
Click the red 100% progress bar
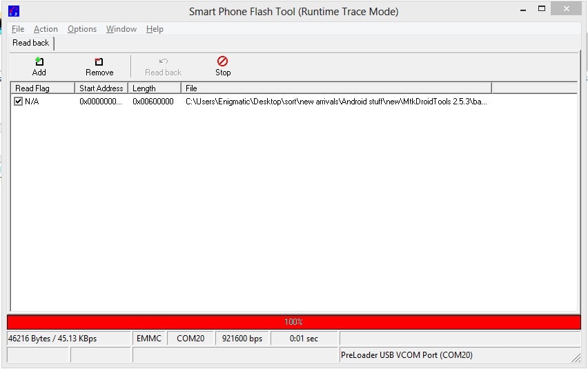(x=293, y=322)
